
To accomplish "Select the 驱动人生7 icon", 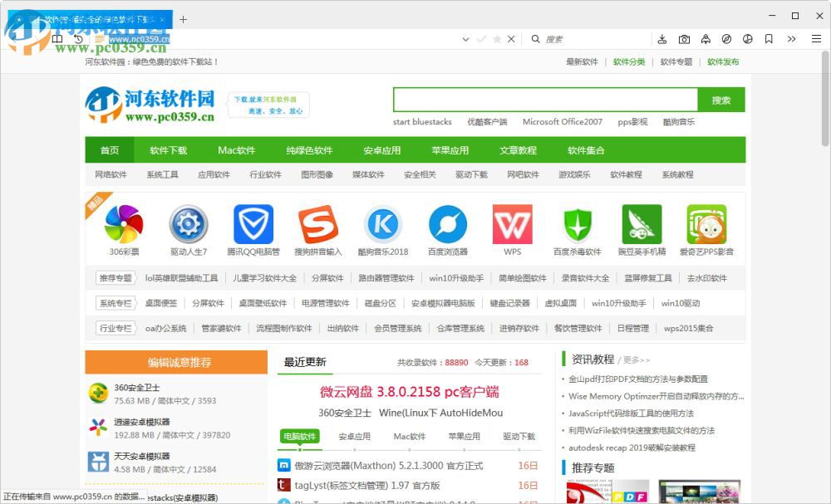I will tap(188, 225).
